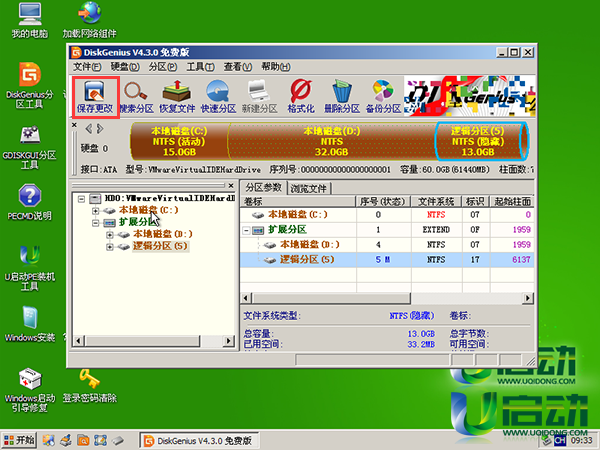
Task: Click the 格式化 format icon
Action: click(301, 97)
